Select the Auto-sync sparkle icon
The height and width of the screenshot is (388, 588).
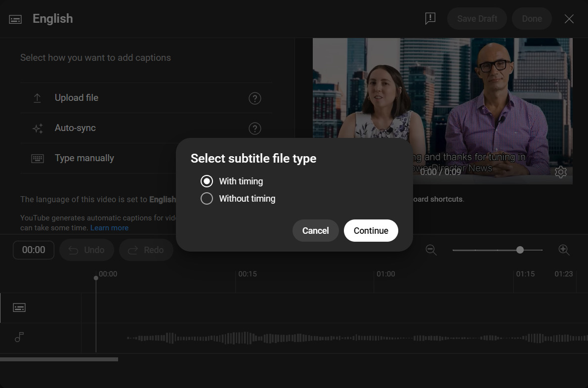pyautogui.click(x=37, y=128)
